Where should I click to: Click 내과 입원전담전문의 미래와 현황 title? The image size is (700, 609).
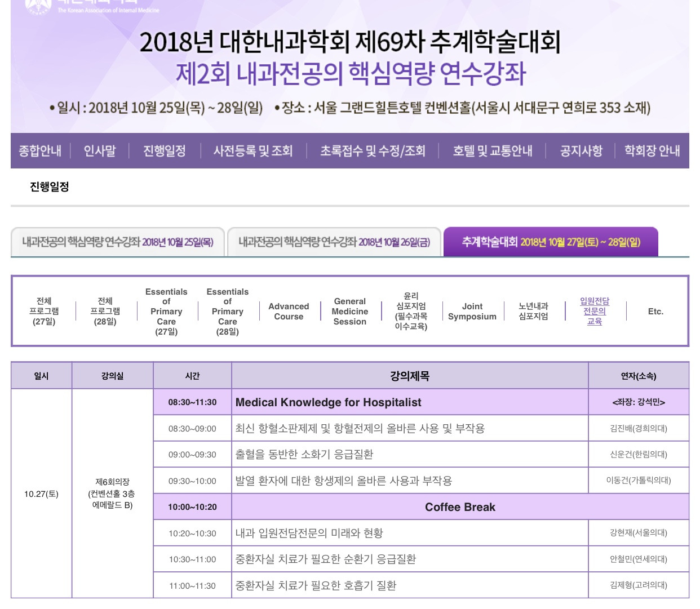point(309,533)
